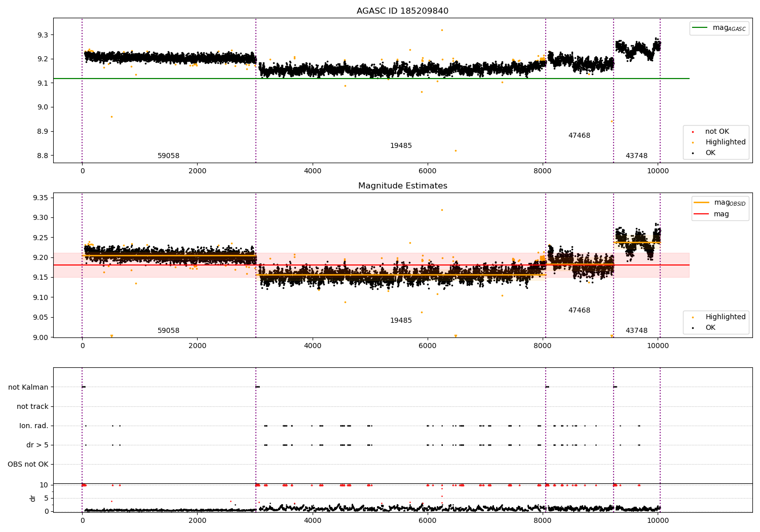Click OBSID label 47468 in Magnitude Estimates plot

coord(579,311)
